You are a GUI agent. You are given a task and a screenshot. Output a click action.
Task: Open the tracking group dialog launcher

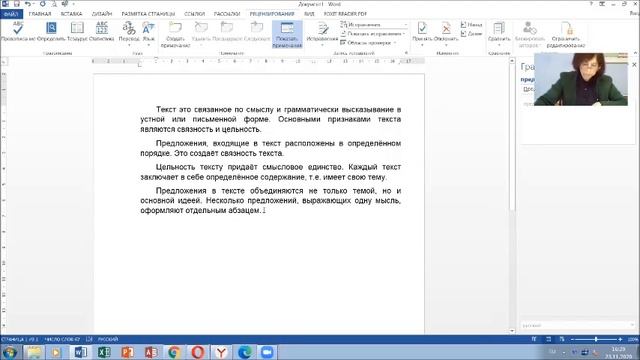pos(406,53)
